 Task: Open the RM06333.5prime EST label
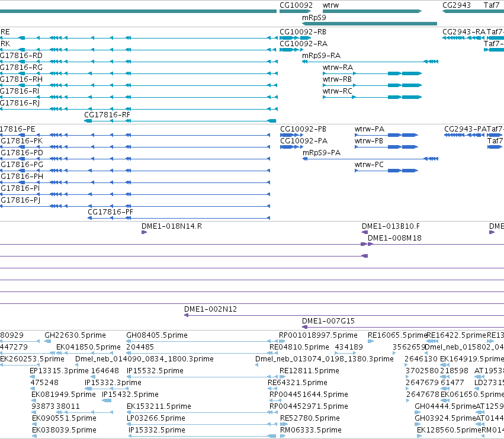tap(311, 430)
